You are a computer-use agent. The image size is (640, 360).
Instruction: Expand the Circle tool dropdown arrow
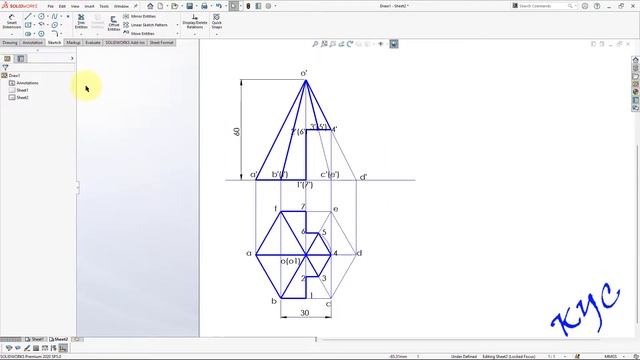pyautogui.click(x=48, y=16)
